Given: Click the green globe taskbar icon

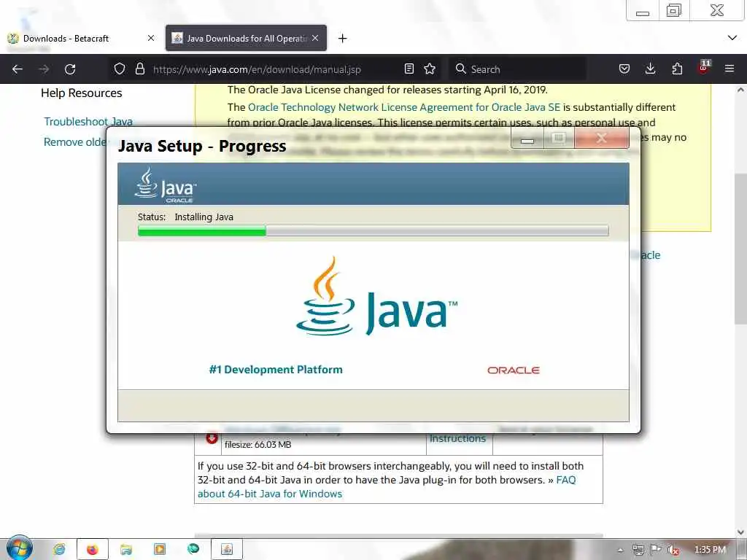Looking at the screenshot, I should [193, 549].
